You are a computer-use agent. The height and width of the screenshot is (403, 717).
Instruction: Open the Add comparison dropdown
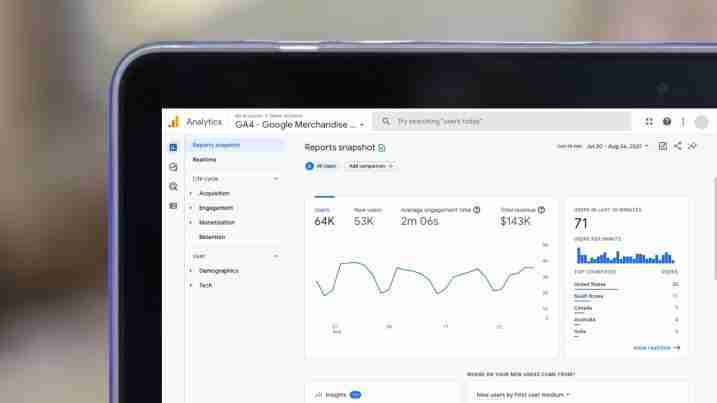click(370, 166)
